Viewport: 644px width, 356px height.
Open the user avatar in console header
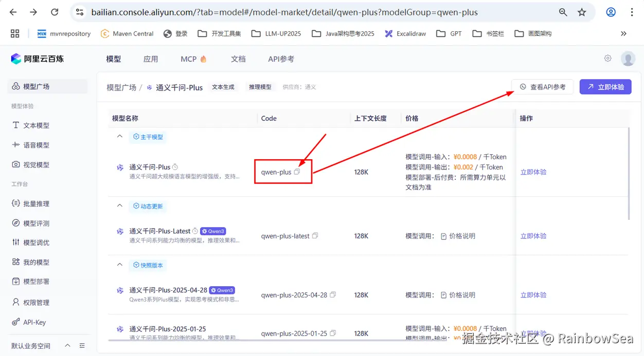coord(628,59)
